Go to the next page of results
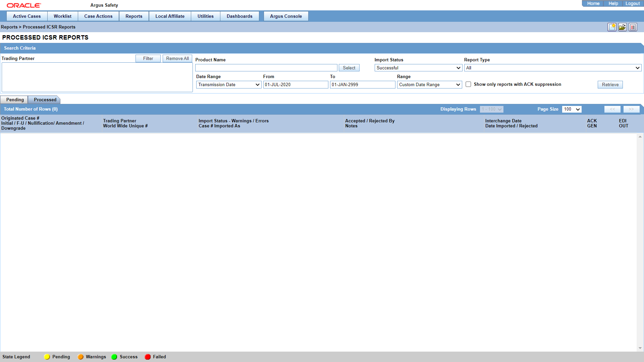 pos(631,109)
